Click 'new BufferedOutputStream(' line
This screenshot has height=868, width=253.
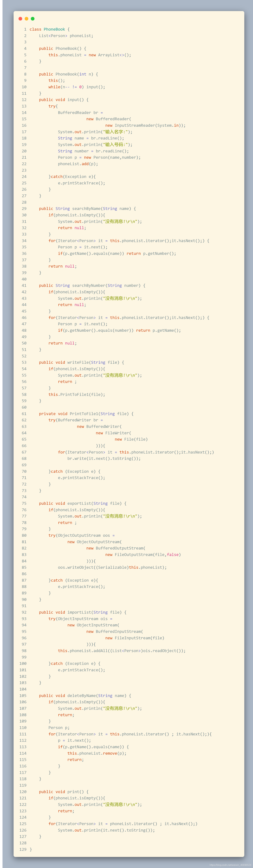coord(116,548)
